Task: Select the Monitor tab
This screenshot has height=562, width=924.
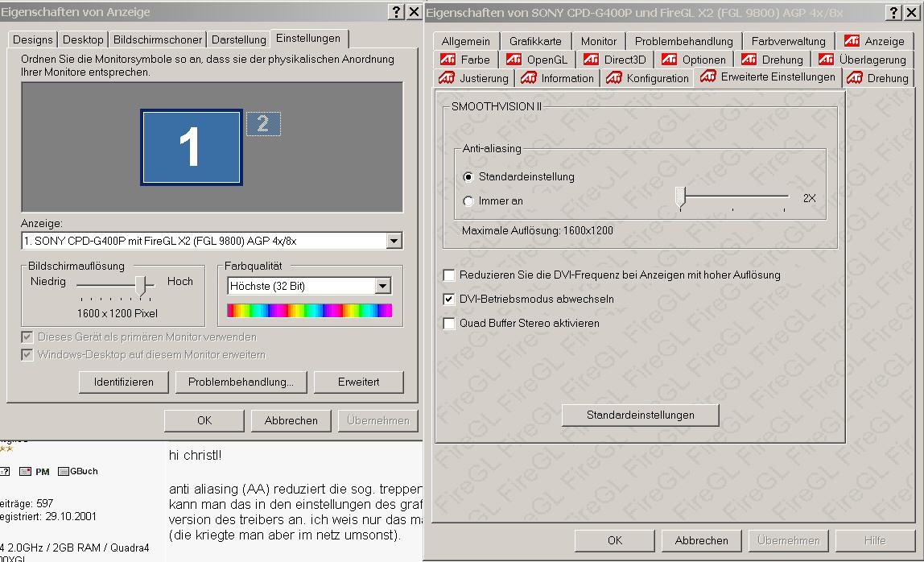Action: point(599,41)
